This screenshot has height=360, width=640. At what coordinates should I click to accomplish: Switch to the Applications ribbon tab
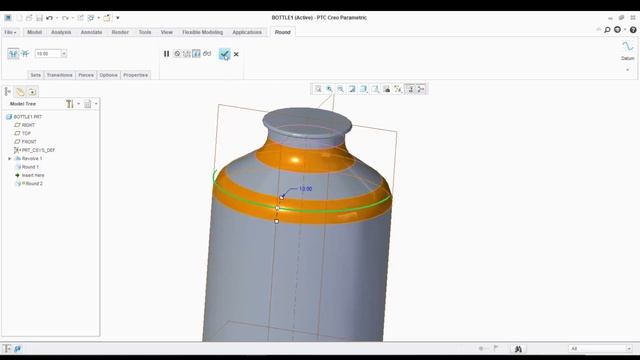pos(247,32)
